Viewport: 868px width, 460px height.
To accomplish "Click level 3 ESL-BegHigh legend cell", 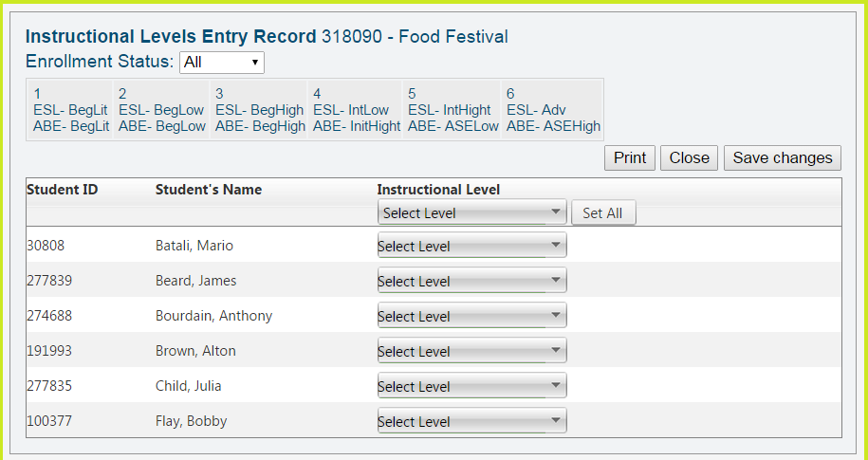I will coord(259,110).
